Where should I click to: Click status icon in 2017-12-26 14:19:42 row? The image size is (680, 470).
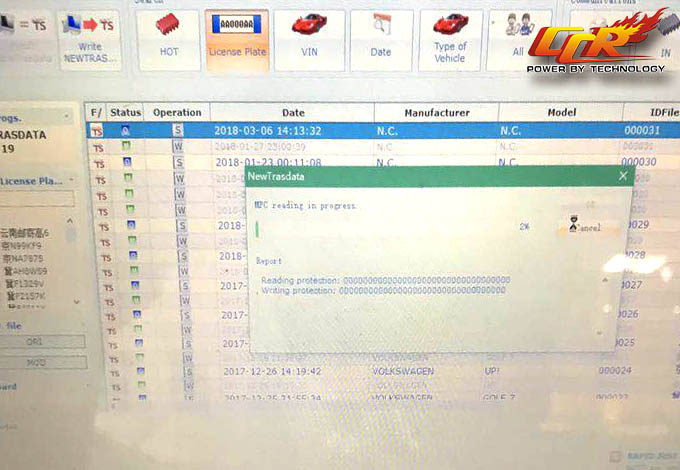click(x=141, y=371)
